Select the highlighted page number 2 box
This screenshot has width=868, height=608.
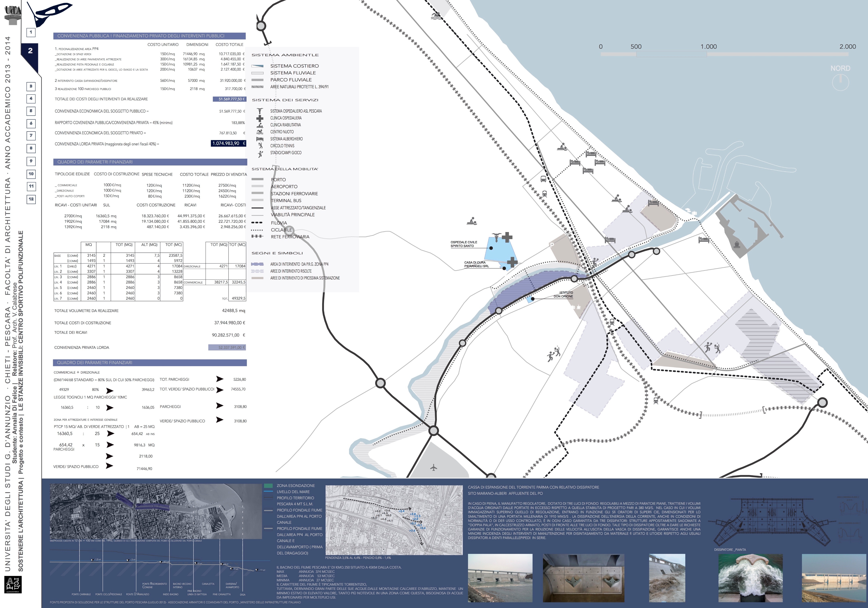(30, 51)
